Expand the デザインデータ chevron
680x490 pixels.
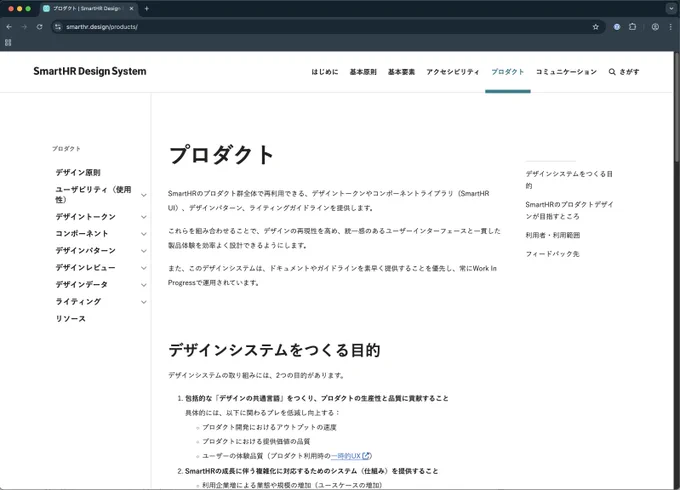click(x=144, y=285)
